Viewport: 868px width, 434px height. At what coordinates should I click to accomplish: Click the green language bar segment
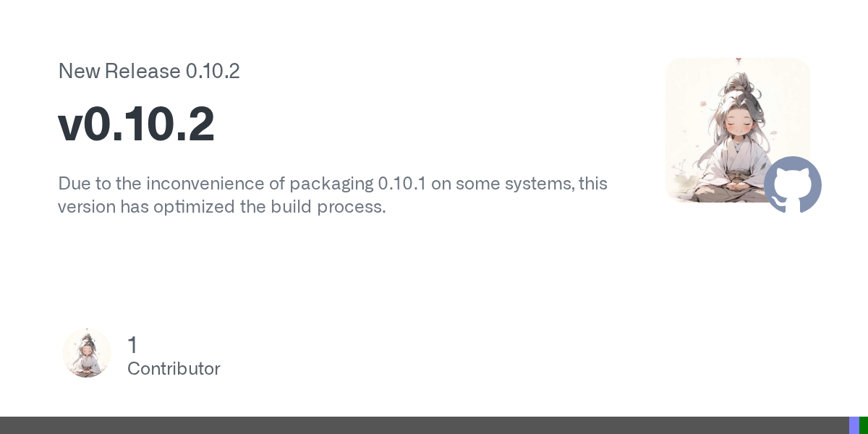coord(864,425)
